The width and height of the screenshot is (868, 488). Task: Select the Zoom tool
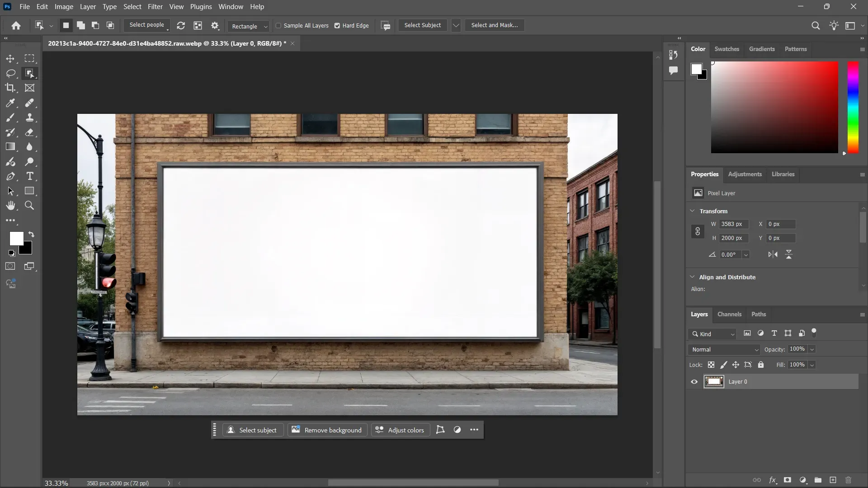[x=29, y=205]
